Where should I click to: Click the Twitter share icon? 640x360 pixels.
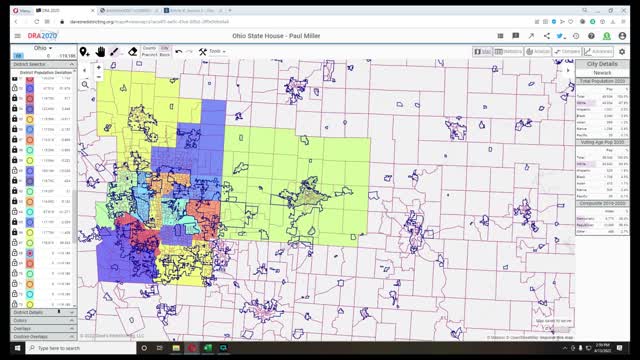(x=561, y=36)
